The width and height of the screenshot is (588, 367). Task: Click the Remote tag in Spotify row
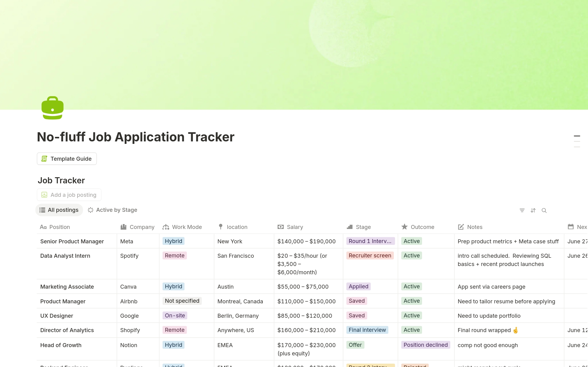pyautogui.click(x=175, y=255)
